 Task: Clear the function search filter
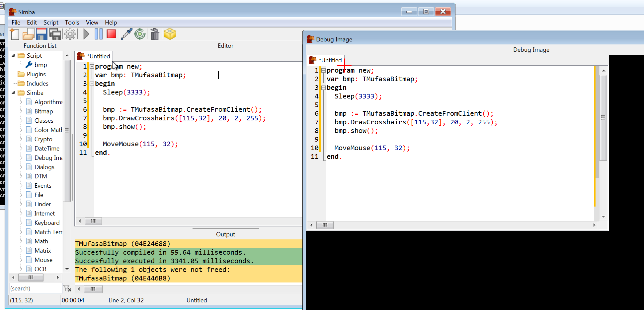[x=67, y=288]
